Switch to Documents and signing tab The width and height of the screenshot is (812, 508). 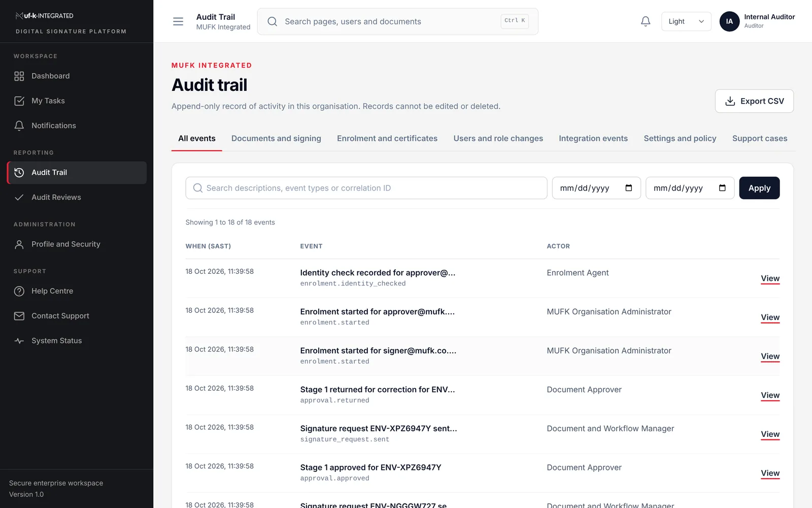[276, 138]
